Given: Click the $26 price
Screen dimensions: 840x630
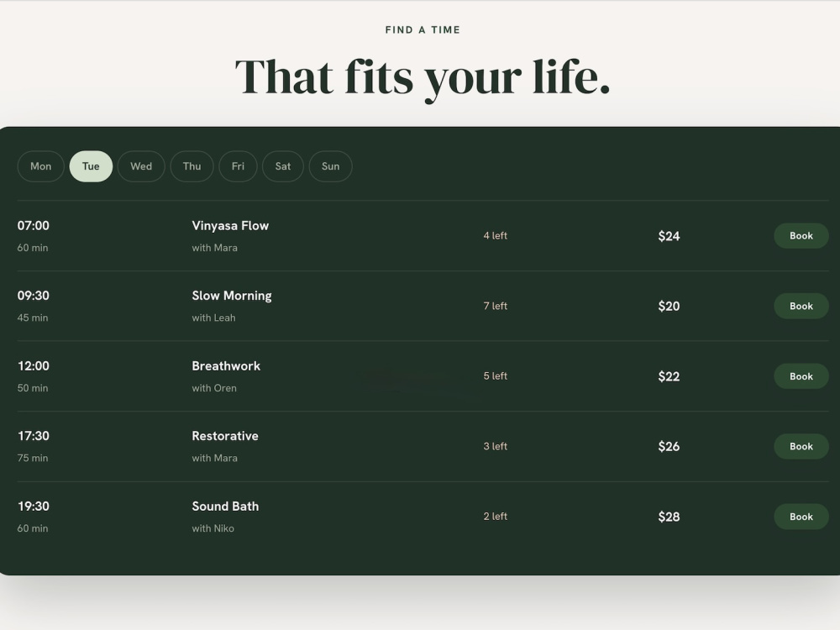Looking at the screenshot, I should 669,447.
